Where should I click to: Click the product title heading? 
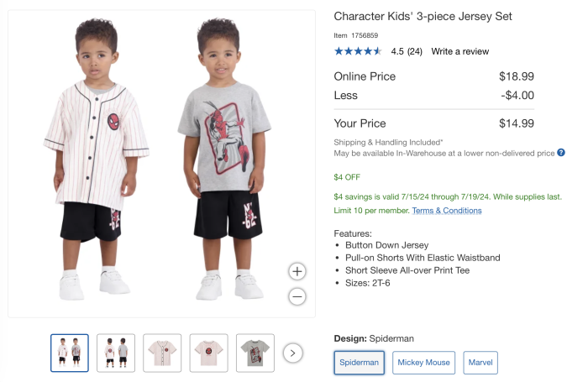click(423, 16)
